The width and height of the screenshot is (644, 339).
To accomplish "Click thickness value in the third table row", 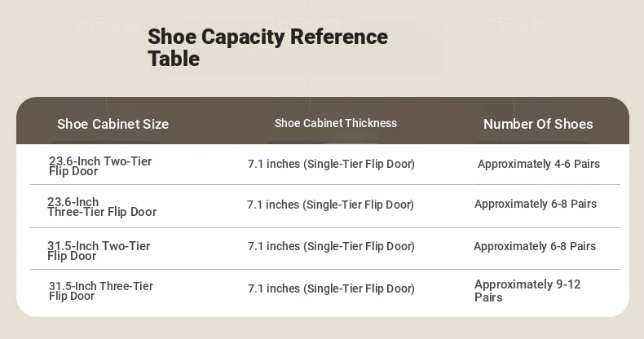I will pyautogui.click(x=331, y=246).
